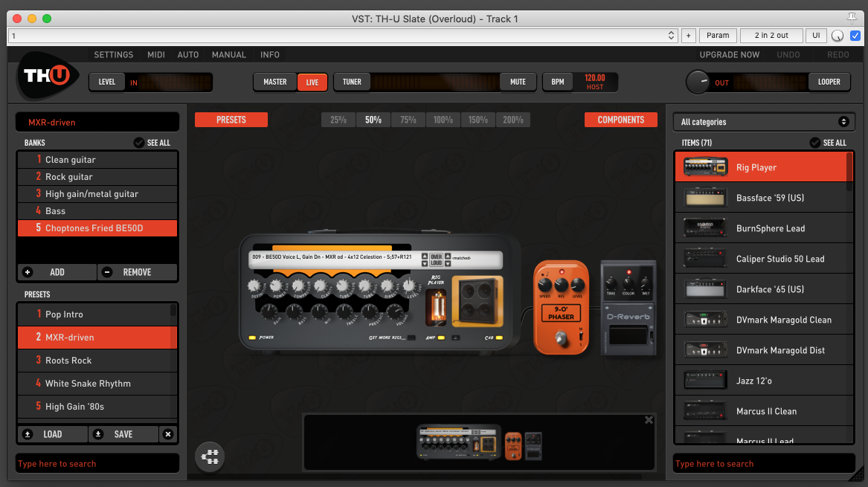Click the next rig down arrow
This screenshot has width=868, height=487.
pos(425,263)
